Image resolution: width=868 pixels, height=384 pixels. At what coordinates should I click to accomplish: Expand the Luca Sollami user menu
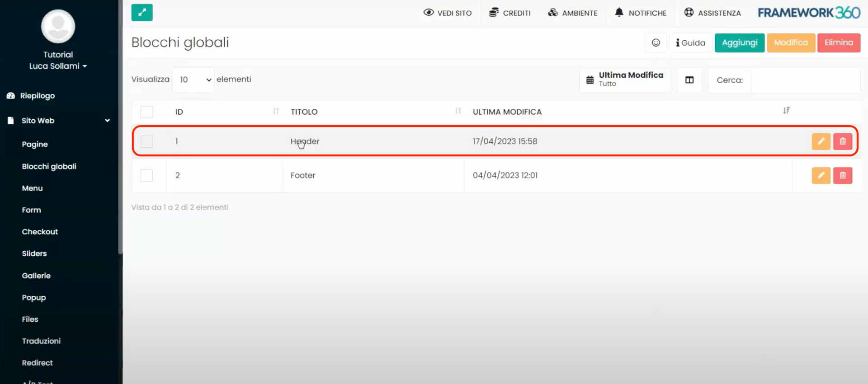tap(58, 66)
